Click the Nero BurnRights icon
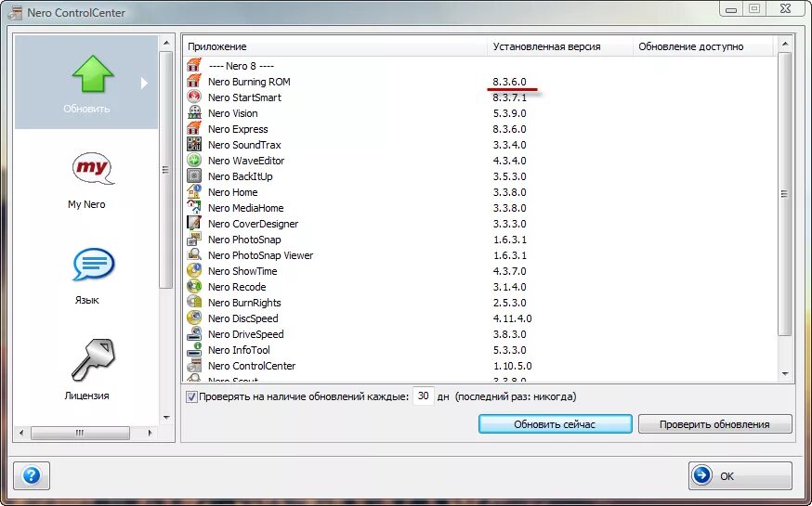This screenshot has height=506, width=812. pyautogui.click(x=194, y=302)
